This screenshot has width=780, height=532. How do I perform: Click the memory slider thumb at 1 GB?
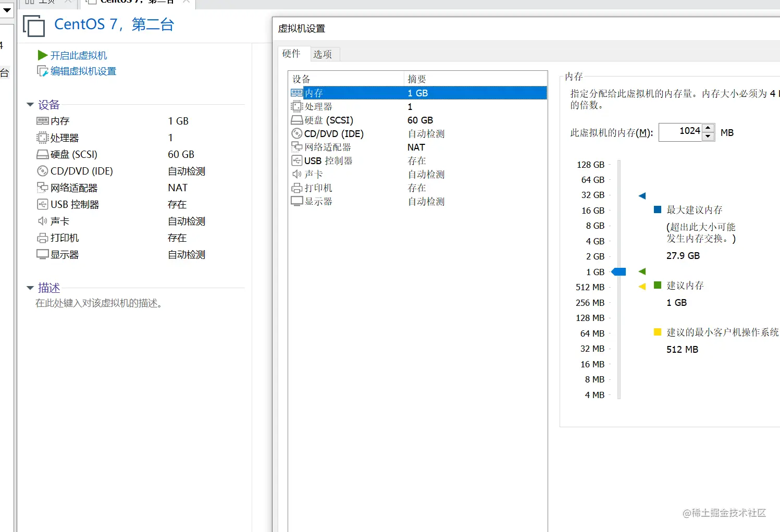pos(618,271)
